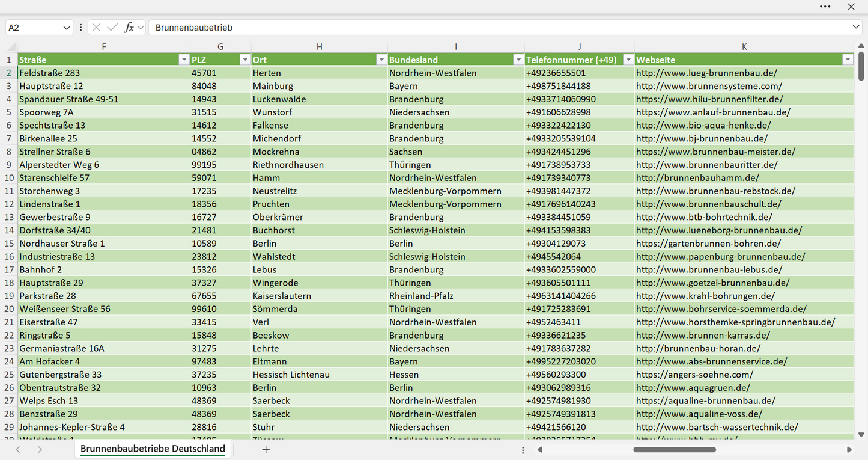Click the horizontal scrollbar thumb
868x460 pixels.
675,450
